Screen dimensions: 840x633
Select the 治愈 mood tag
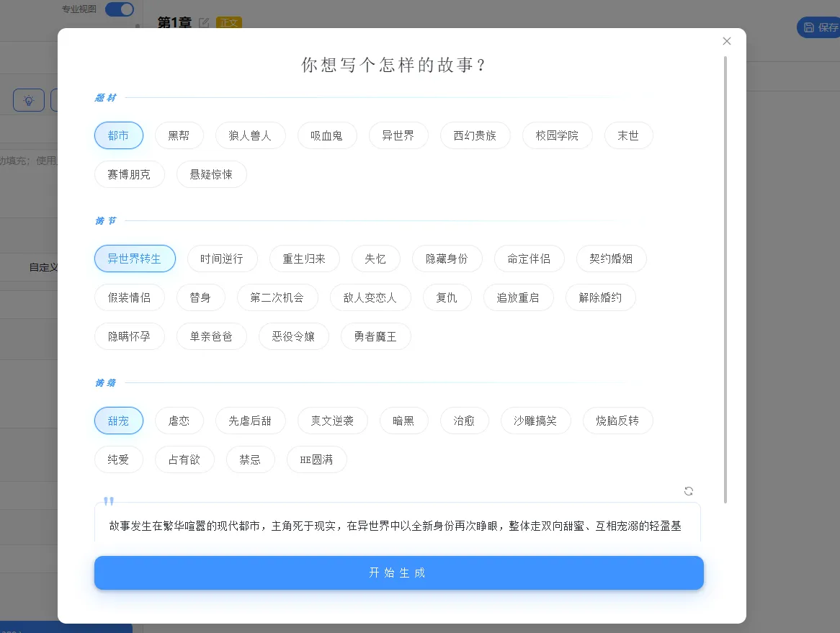click(x=464, y=421)
